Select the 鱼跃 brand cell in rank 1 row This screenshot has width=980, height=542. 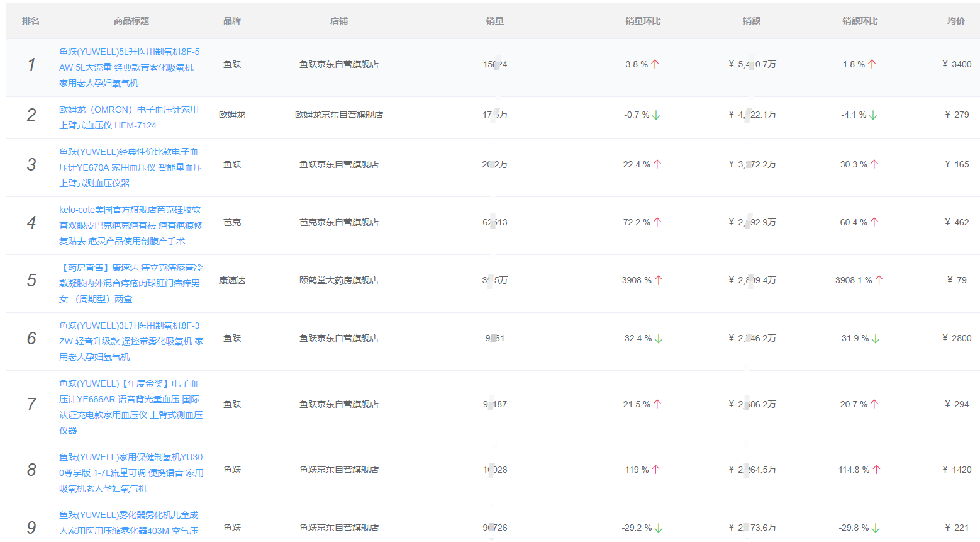(x=232, y=64)
